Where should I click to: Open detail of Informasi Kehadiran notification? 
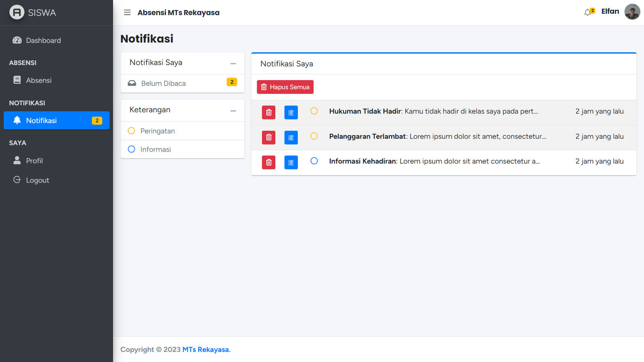[291, 162]
